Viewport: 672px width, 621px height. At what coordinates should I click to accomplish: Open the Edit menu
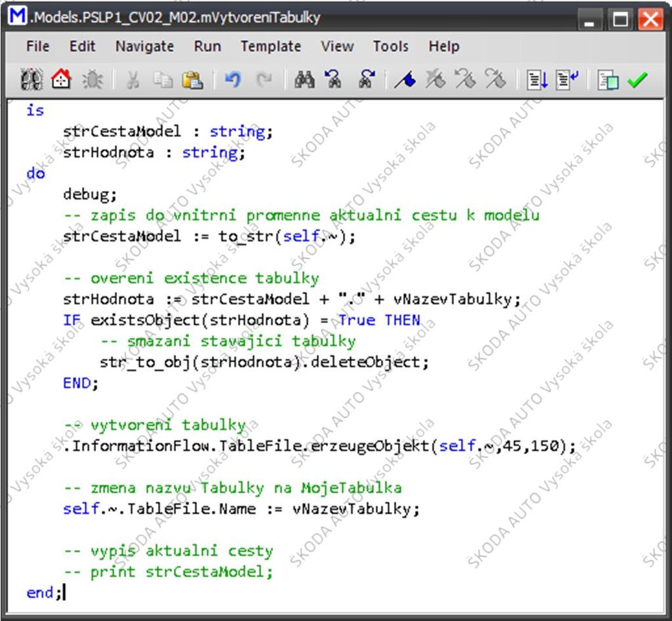82,46
